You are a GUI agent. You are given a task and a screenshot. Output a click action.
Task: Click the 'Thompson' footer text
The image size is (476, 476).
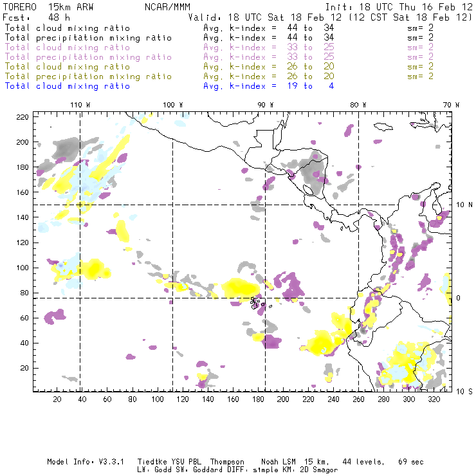(227, 462)
